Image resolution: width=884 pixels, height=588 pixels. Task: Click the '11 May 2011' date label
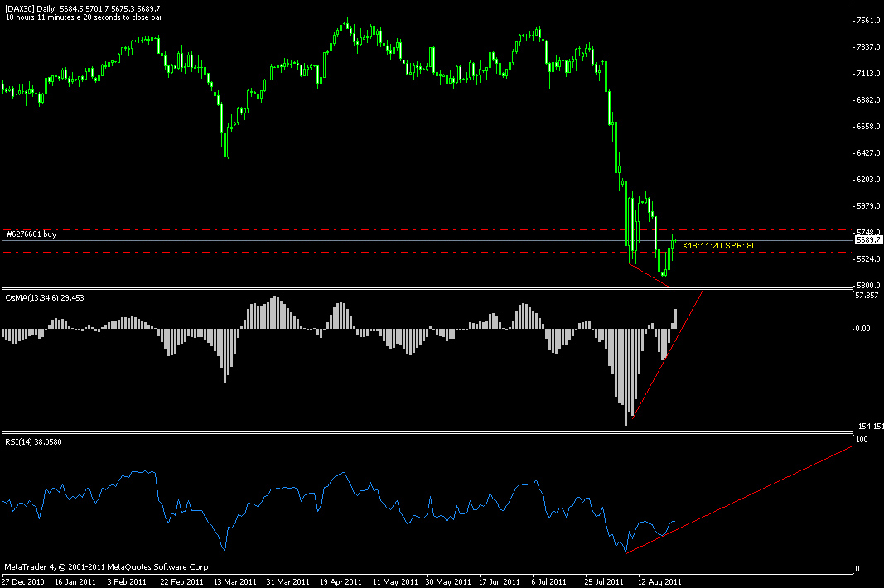click(395, 582)
